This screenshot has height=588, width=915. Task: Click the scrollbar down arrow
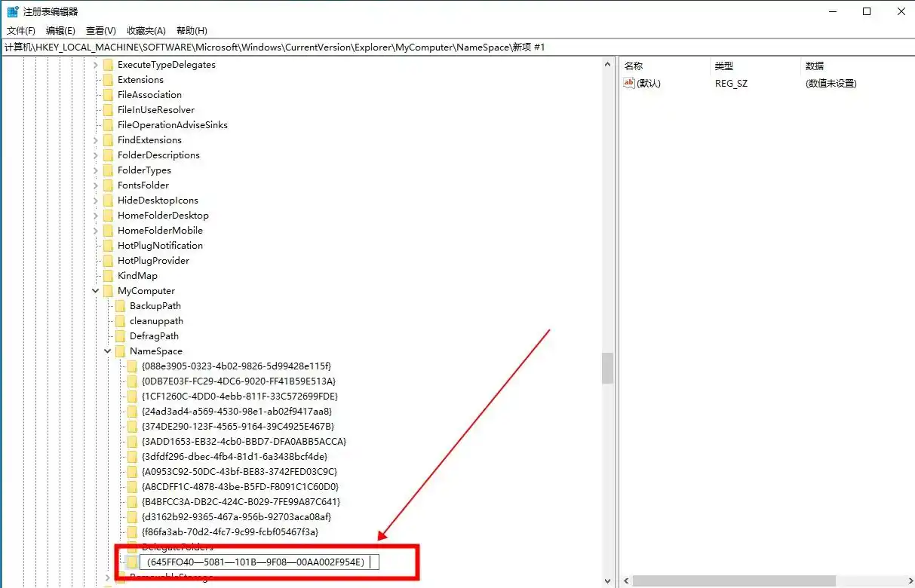pyautogui.click(x=608, y=580)
